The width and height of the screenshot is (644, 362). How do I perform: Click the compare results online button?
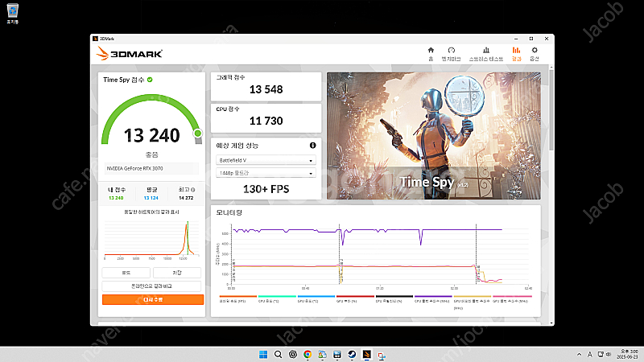coord(153,286)
